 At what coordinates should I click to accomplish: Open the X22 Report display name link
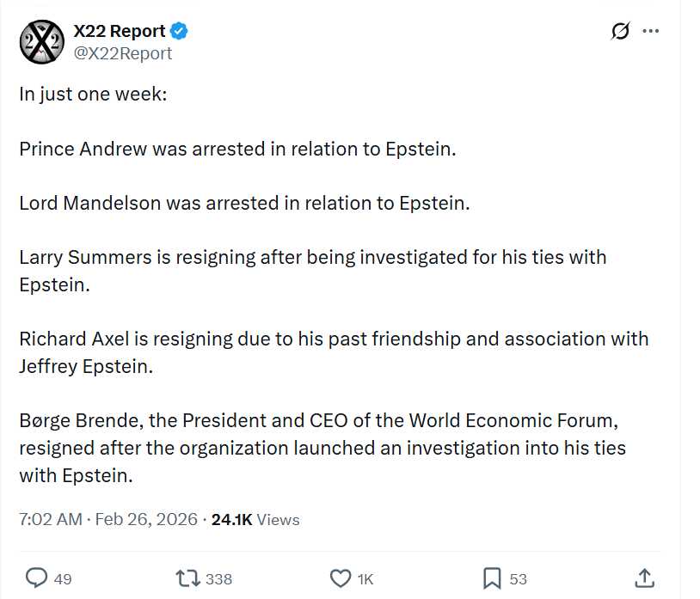[x=119, y=32]
